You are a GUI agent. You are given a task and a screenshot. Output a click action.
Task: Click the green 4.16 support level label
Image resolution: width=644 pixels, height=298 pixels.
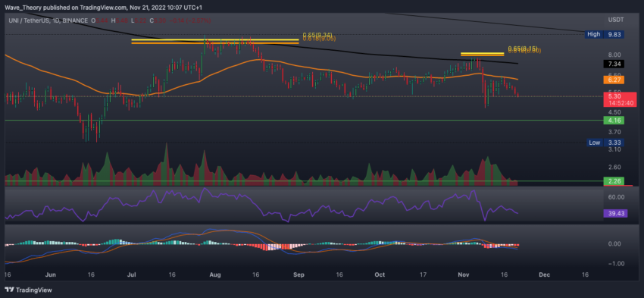614,121
